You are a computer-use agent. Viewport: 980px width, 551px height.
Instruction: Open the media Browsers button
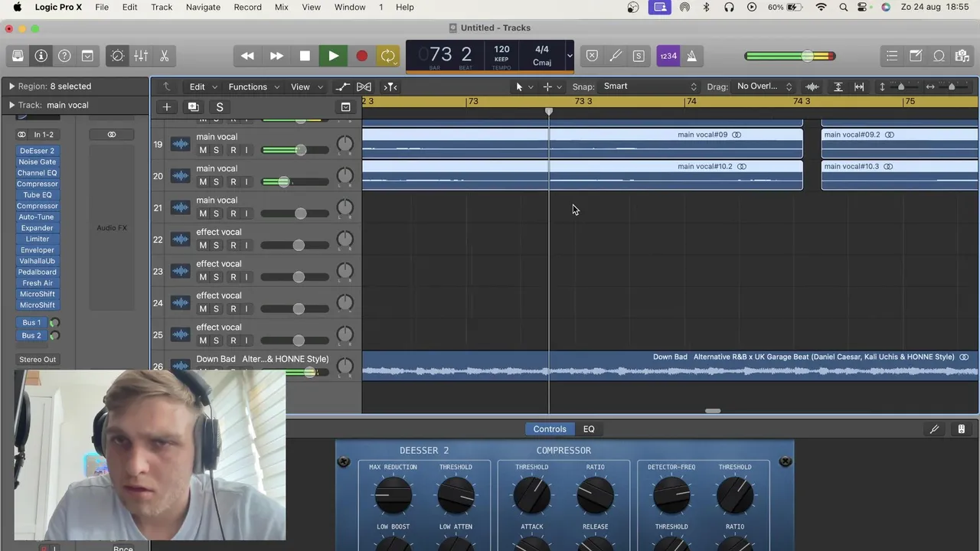tap(962, 56)
